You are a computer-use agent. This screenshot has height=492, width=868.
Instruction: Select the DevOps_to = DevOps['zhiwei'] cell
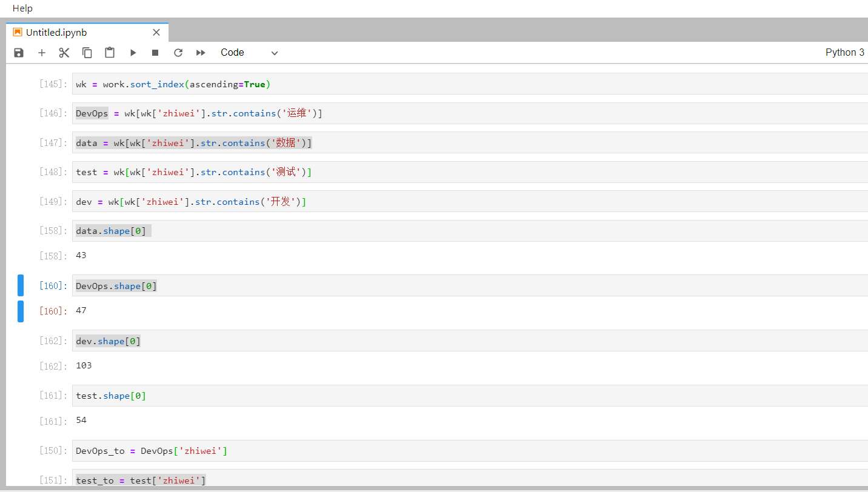(470, 451)
